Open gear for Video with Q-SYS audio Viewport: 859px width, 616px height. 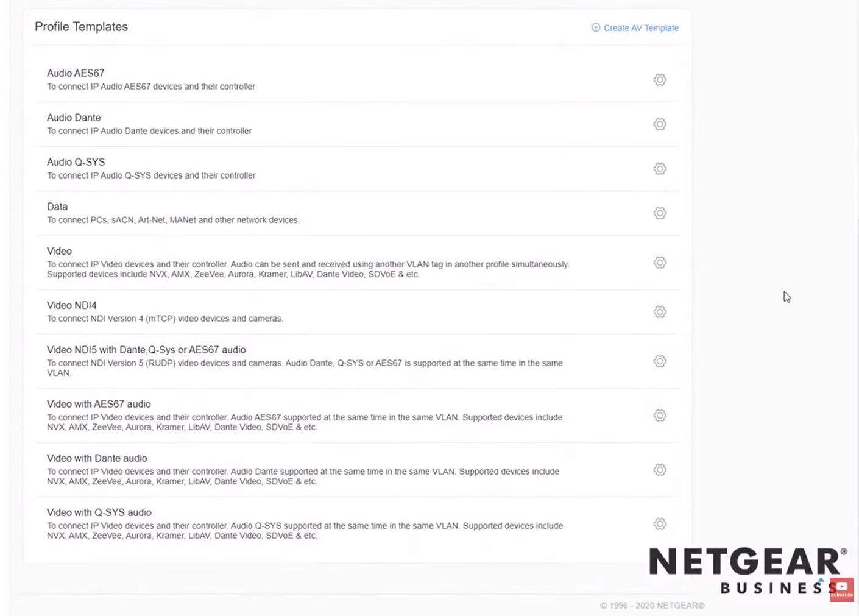pos(660,524)
